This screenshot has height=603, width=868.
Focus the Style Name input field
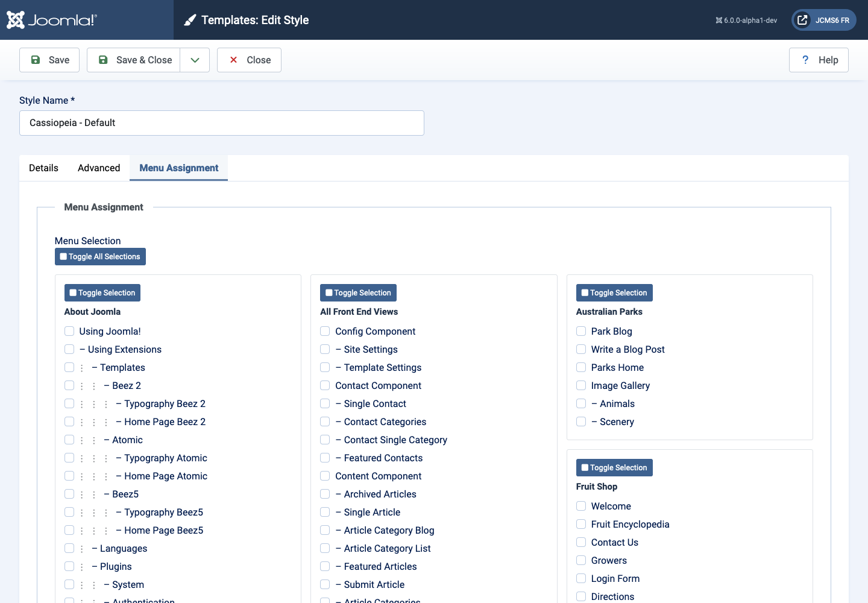(x=222, y=123)
